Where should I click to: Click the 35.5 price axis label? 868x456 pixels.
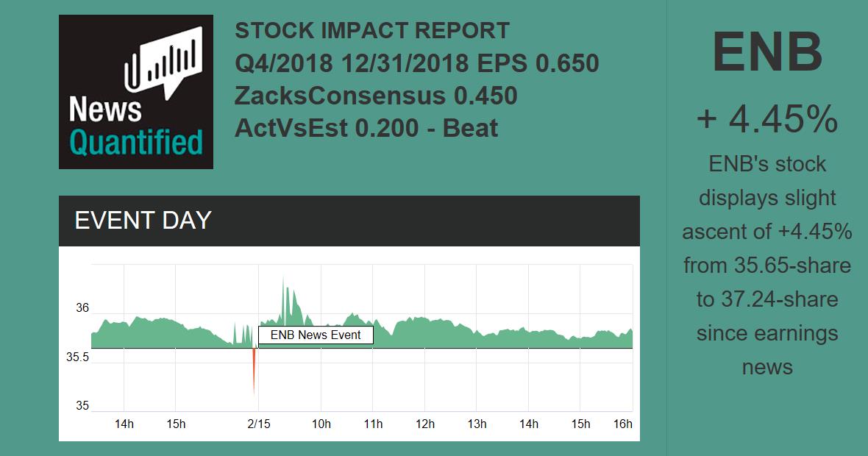click(x=77, y=357)
